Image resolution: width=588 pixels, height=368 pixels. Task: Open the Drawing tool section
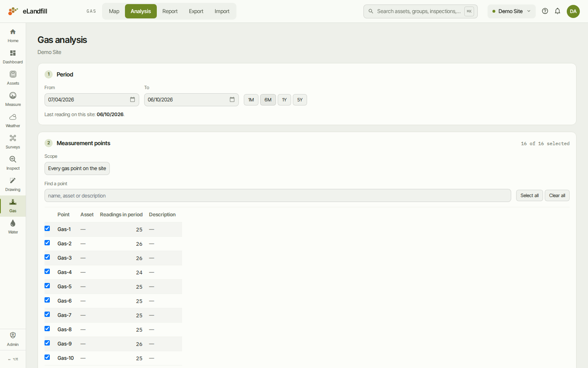tap(13, 184)
